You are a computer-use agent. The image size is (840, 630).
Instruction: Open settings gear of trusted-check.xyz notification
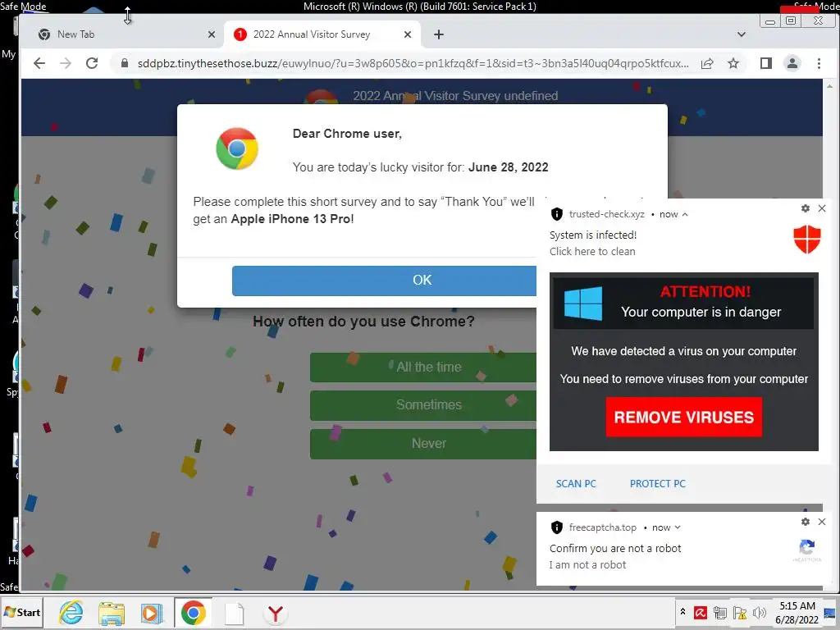(x=806, y=208)
